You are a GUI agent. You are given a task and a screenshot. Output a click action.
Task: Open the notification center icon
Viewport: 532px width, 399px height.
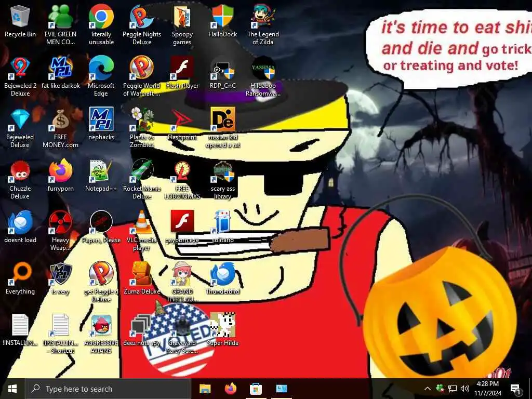pos(516,390)
